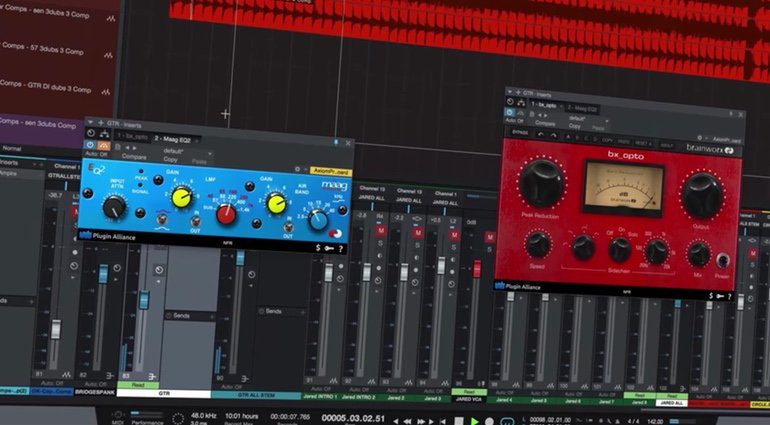This screenshot has width=770, height=425.
Task: Click the rewind button in transport
Action: 407,421
